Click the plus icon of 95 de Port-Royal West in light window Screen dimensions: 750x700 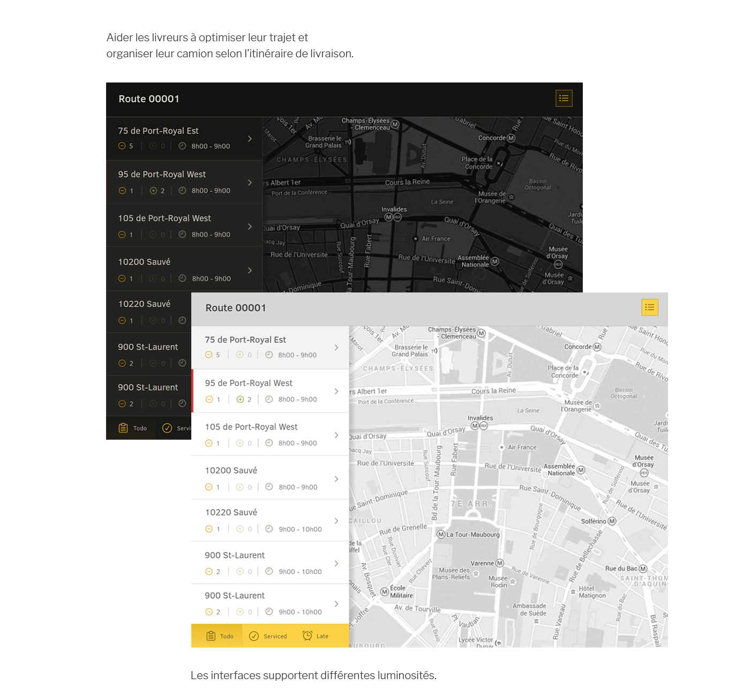coord(240,399)
